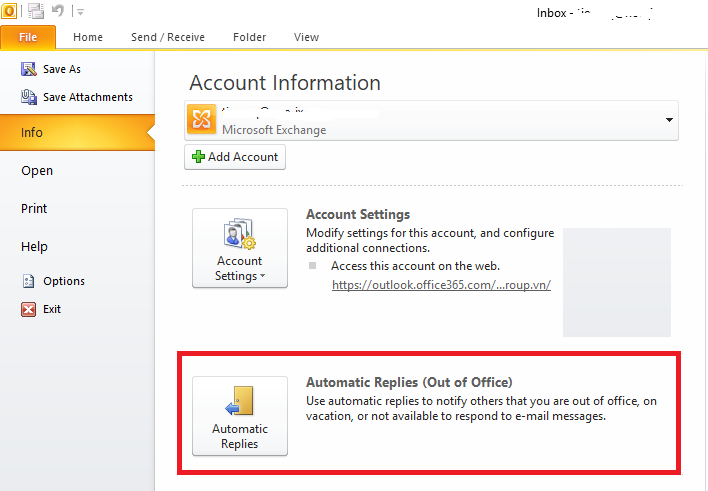Image resolution: width=708 pixels, height=491 pixels.
Task: Expand the Microsoft Exchange account dropdown arrow
Action: click(668, 121)
